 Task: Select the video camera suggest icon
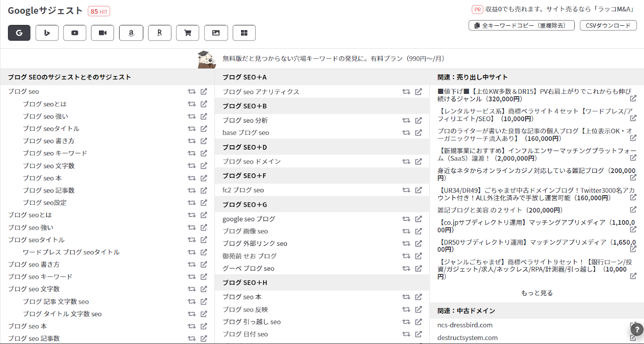(x=103, y=33)
